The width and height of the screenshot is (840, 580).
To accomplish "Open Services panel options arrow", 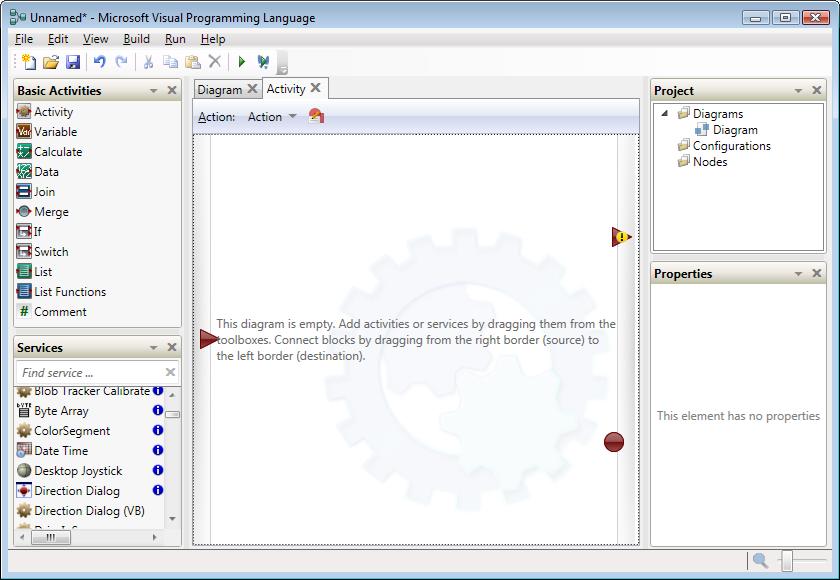I will [x=154, y=348].
